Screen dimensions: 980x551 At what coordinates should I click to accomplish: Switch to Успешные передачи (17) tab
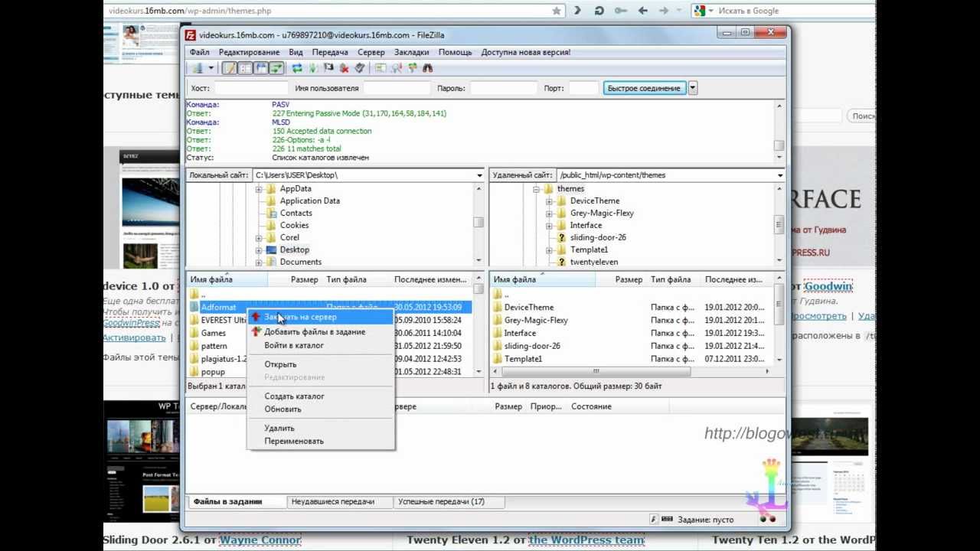(440, 501)
